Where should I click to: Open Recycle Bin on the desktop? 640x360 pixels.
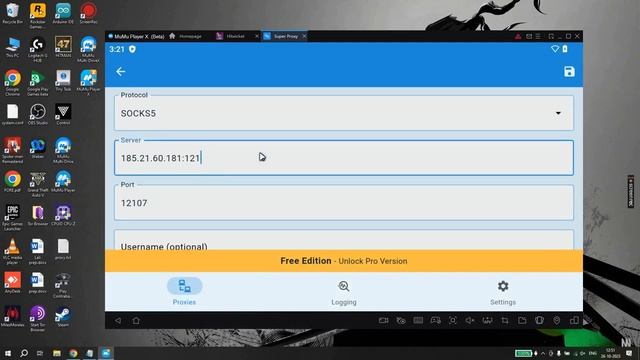pos(12,13)
